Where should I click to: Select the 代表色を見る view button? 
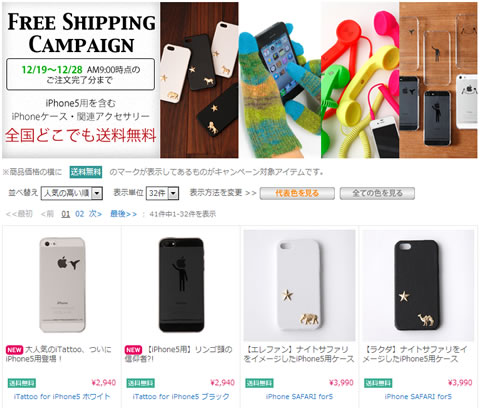(297, 193)
